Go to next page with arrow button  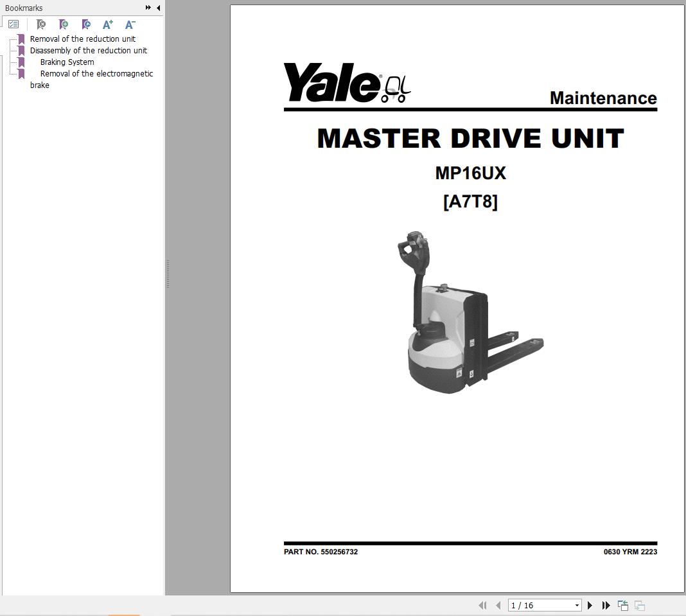[590, 605]
